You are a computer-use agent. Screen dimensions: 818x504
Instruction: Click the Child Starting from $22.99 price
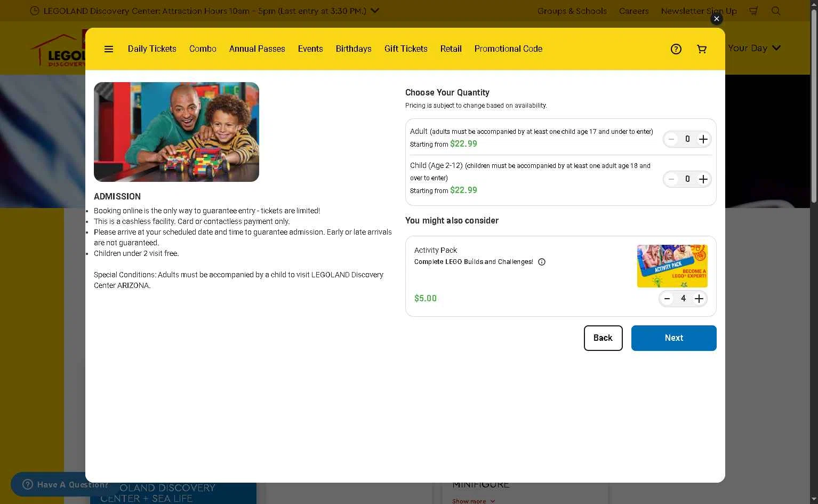(444, 190)
